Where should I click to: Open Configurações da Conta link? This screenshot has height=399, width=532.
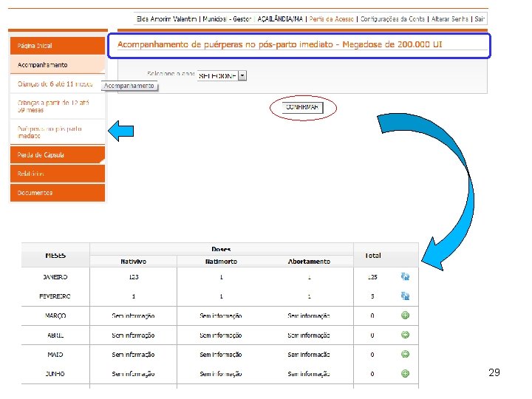392,19
